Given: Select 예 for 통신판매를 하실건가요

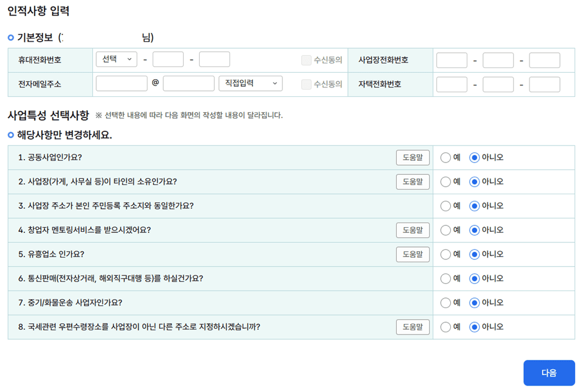Looking at the screenshot, I should [x=446, y=279].
